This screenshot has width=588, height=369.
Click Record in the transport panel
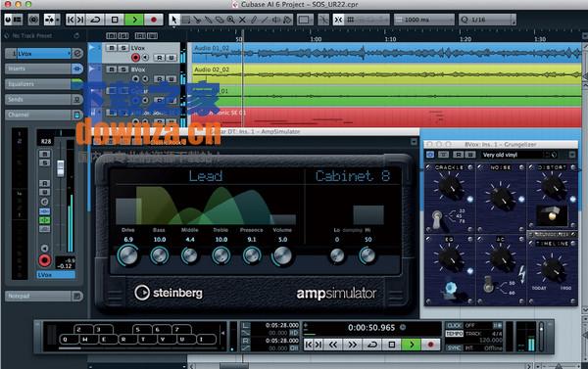click(x=430, y=345)
